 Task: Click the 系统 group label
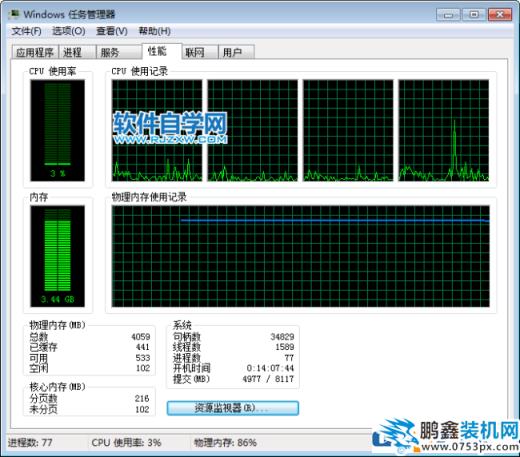[182, 325]
